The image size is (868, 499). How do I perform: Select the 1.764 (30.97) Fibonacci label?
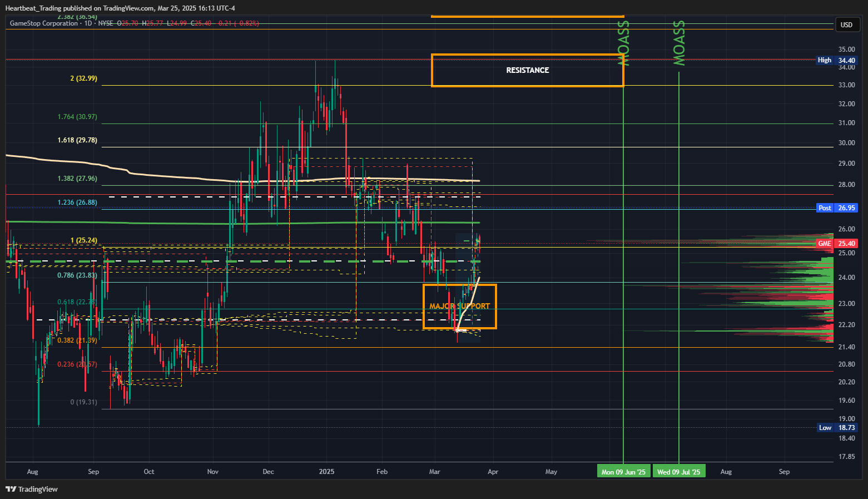(77, 117)
